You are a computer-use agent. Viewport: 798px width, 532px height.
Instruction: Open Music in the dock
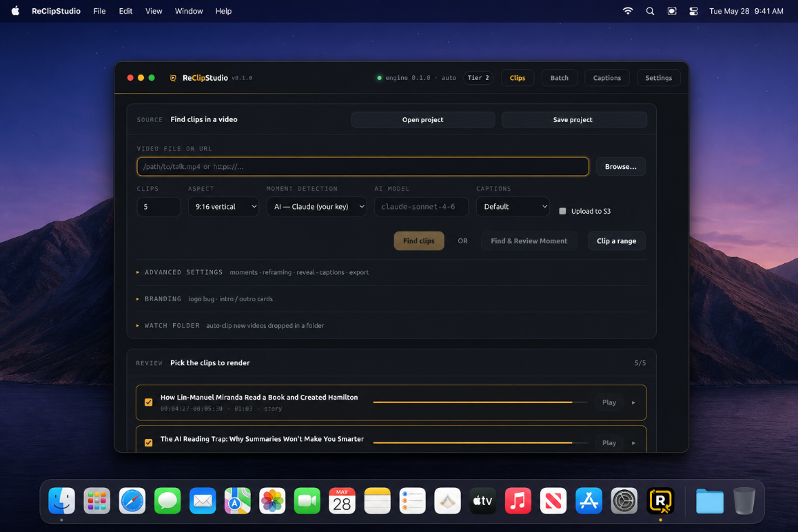pos(518,501)
